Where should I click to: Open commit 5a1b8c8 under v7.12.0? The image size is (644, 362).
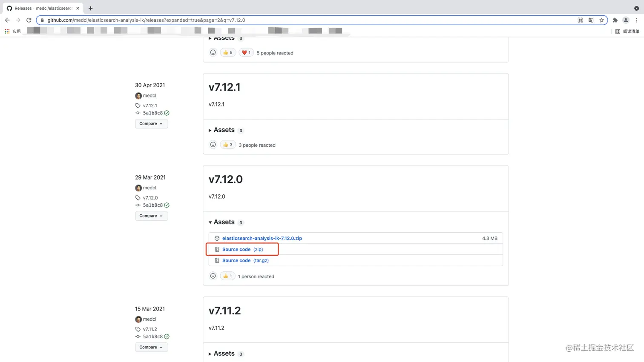tap(152, 205)
